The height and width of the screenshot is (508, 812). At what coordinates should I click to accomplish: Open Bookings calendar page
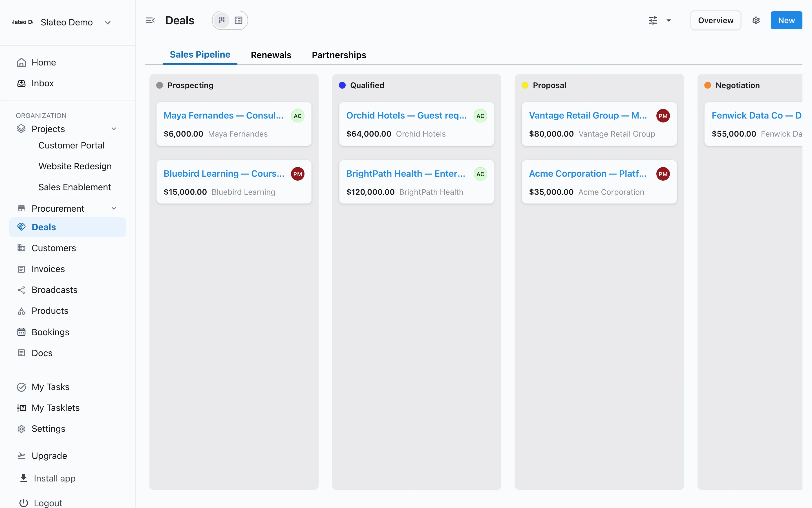click(x=67, y=332)
